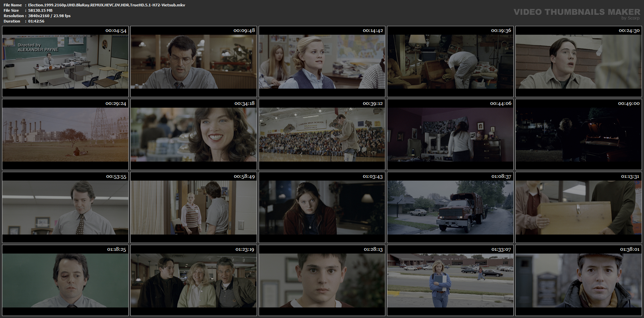Click the 'Duration' header label

click(12, 21)
